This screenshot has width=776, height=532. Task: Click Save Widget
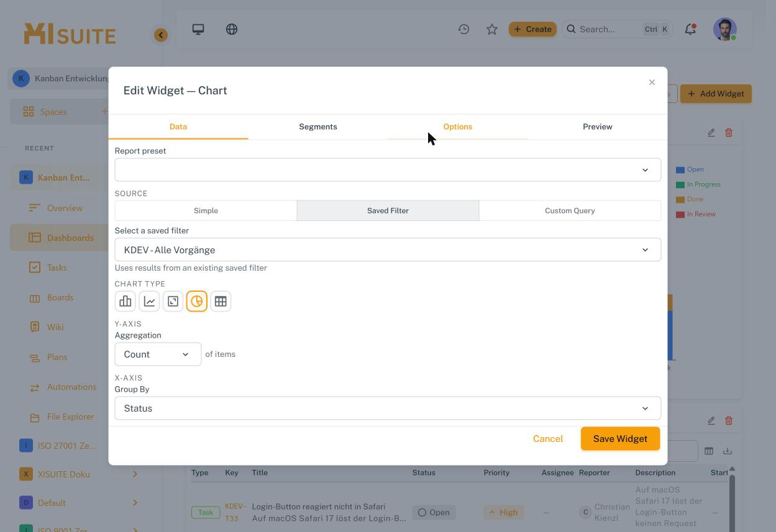[620, 439]
